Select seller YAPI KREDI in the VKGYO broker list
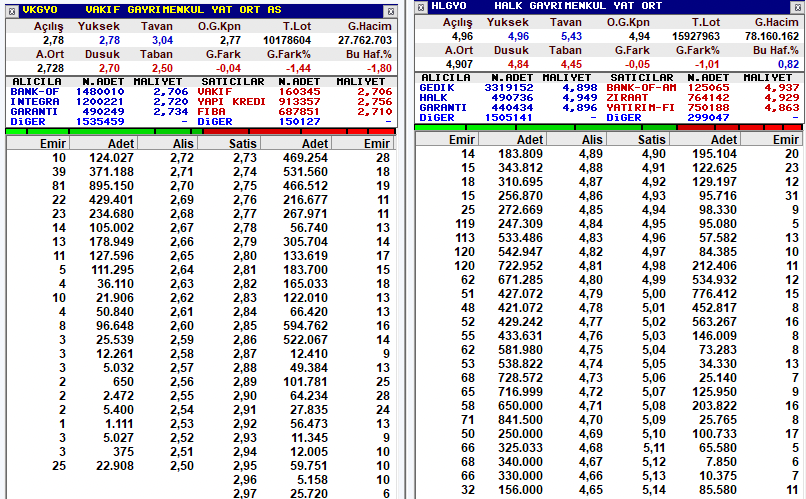This screenshot has width=806, height=499. click(x=231, y=102)
